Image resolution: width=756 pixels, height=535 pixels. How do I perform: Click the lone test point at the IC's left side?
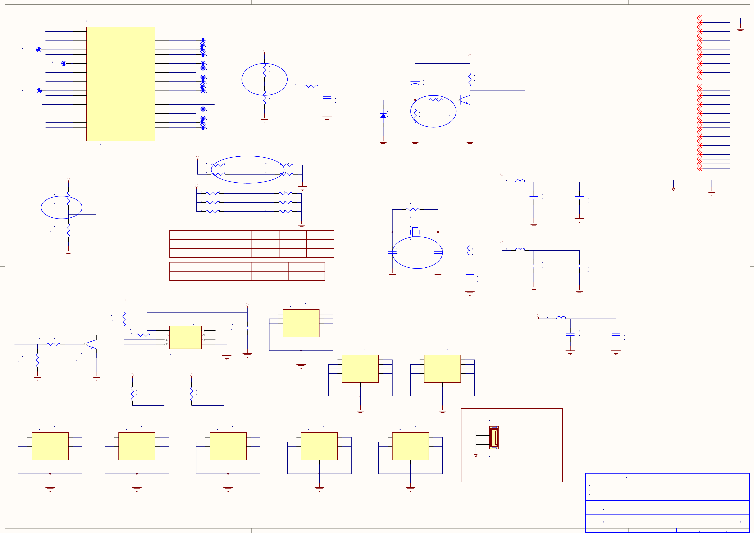(64, 63)
